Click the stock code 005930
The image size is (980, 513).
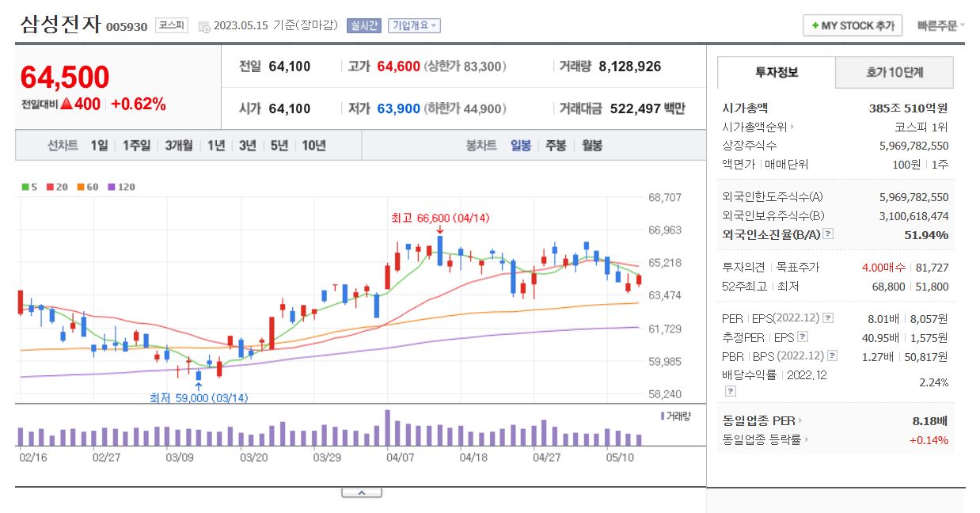pos(127,27)
